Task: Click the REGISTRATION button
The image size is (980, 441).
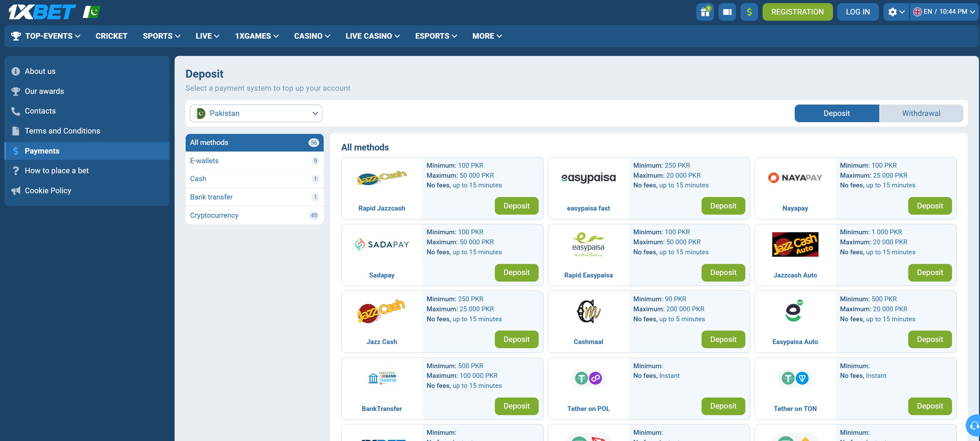Action: coord(797,12)
